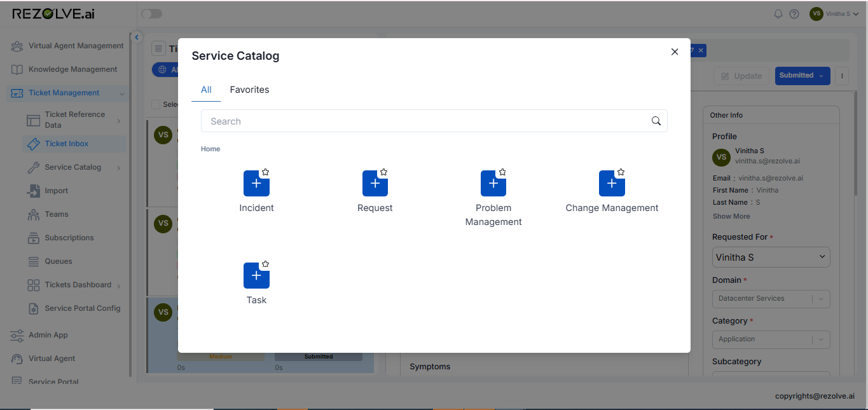Toggle the switch in the top header
This screenshot has height=410, width=868.
tap(151, 14)
